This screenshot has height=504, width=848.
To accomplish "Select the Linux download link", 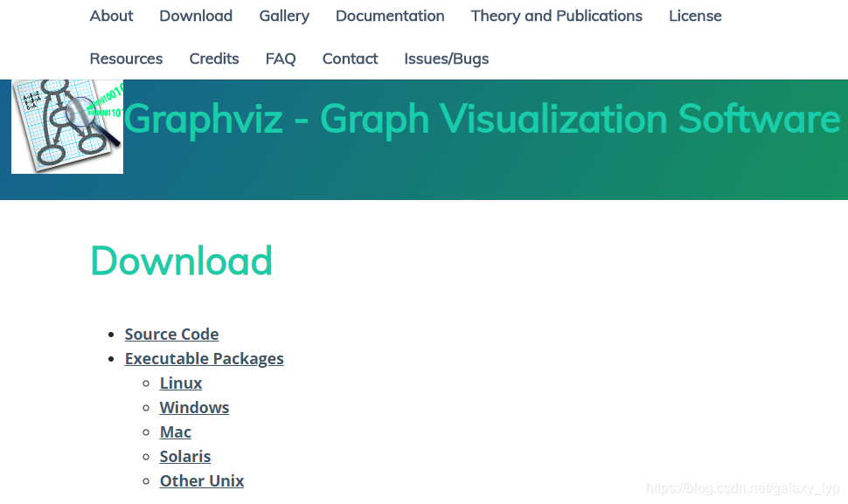I will 180,383.
